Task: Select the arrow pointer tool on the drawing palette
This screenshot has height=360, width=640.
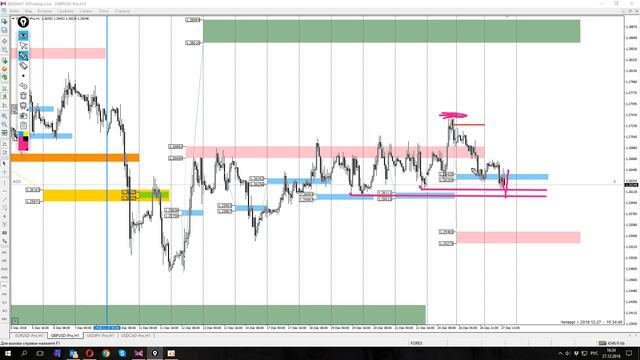Action: click(23, 46)
